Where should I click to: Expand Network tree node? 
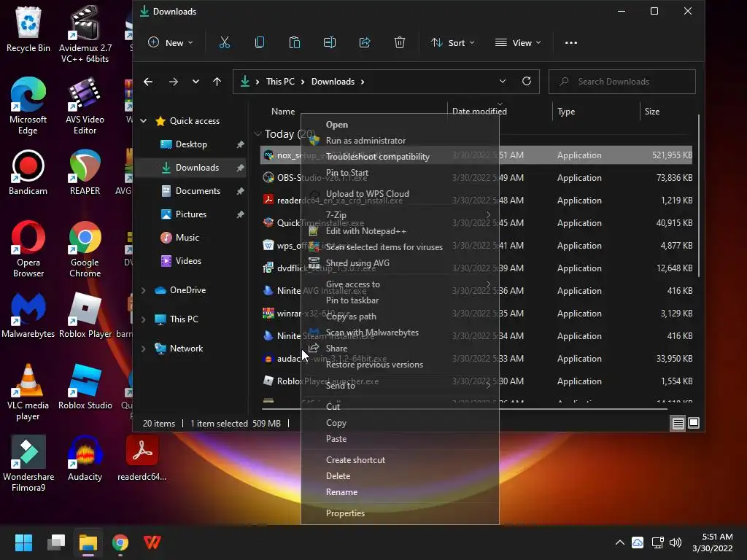point(144,349)
